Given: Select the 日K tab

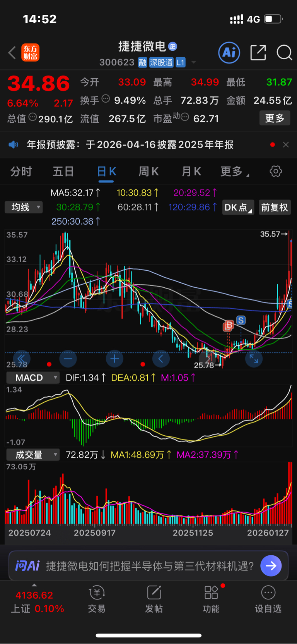Looking at the screenshot, I should point(106,172).
